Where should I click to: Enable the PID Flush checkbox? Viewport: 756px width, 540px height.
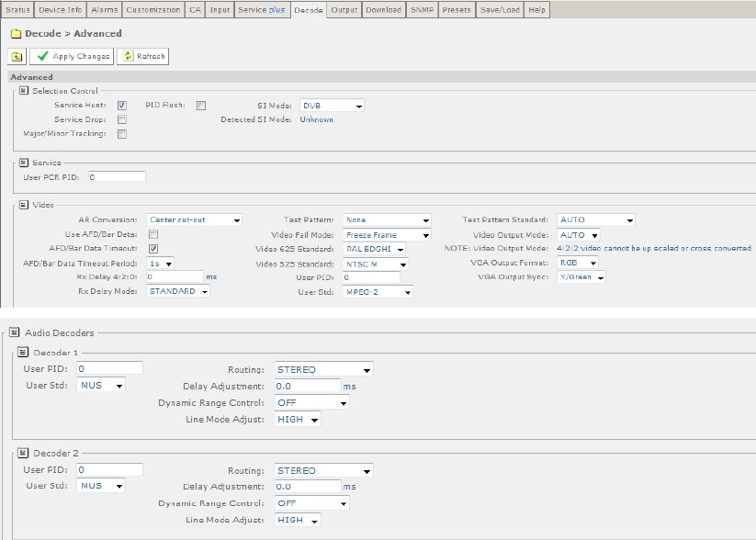point(200,106)
